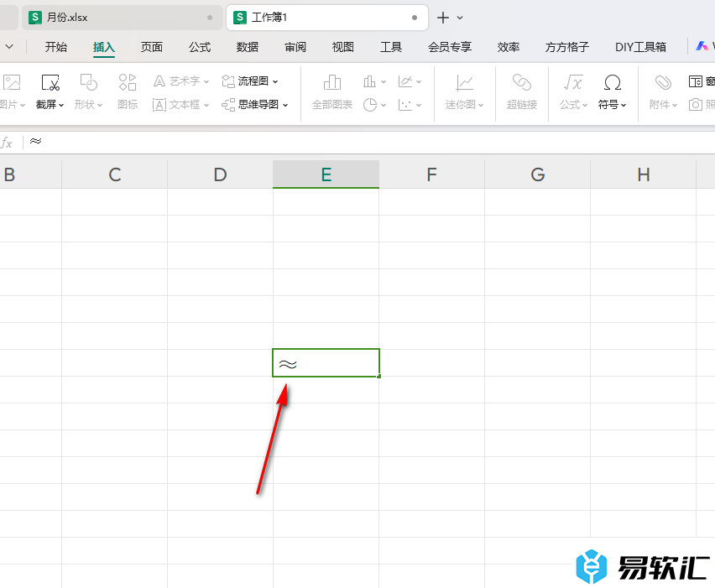
Task: Click the 图片 picture icon
Action: [12, 83]
